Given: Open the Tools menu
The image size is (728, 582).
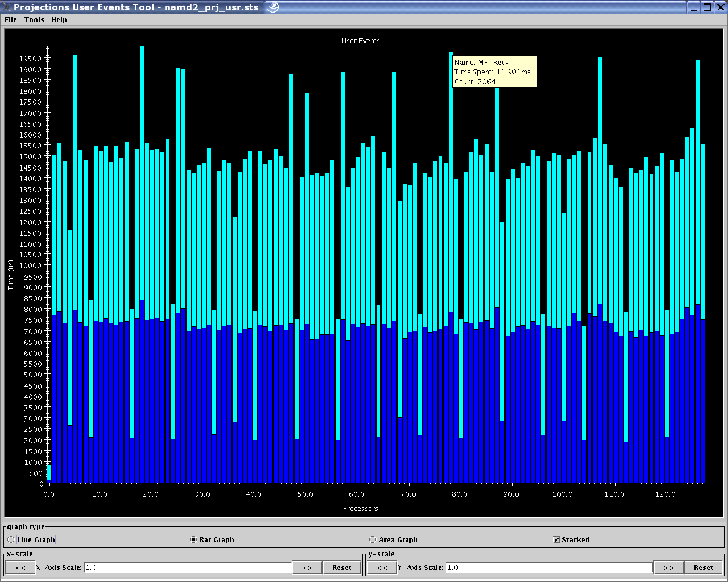Looking at the screenshot, I should 34,20.
